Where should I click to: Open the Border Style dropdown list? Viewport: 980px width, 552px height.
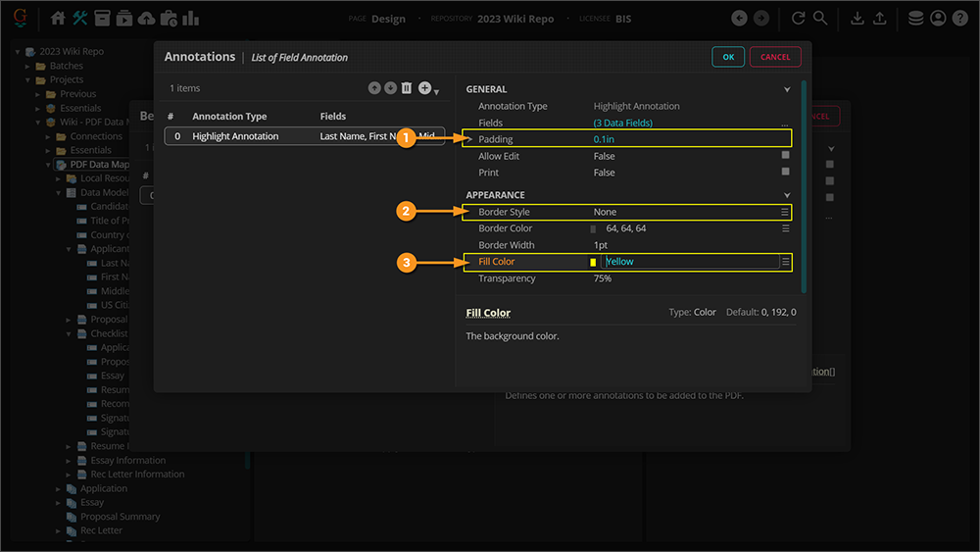tap(785, 212)
